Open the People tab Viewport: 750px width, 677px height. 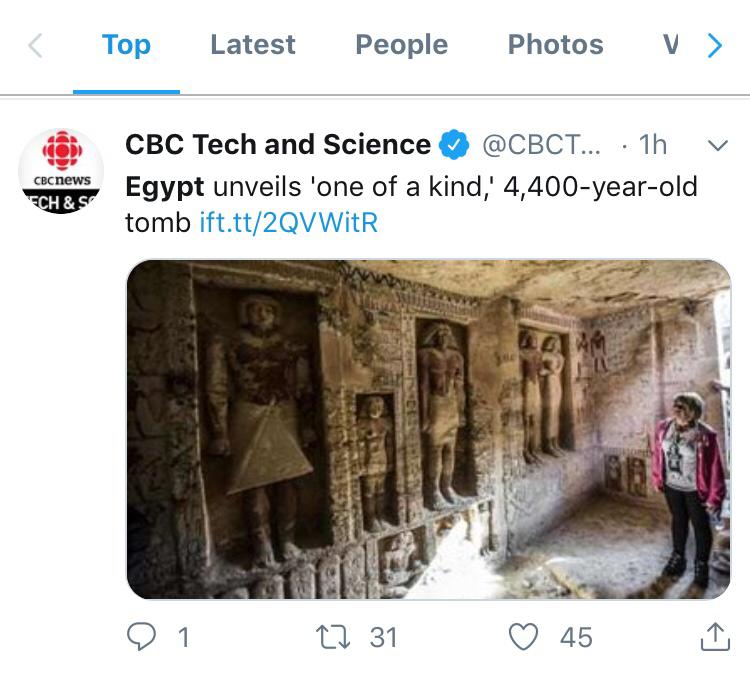(401, 45)
